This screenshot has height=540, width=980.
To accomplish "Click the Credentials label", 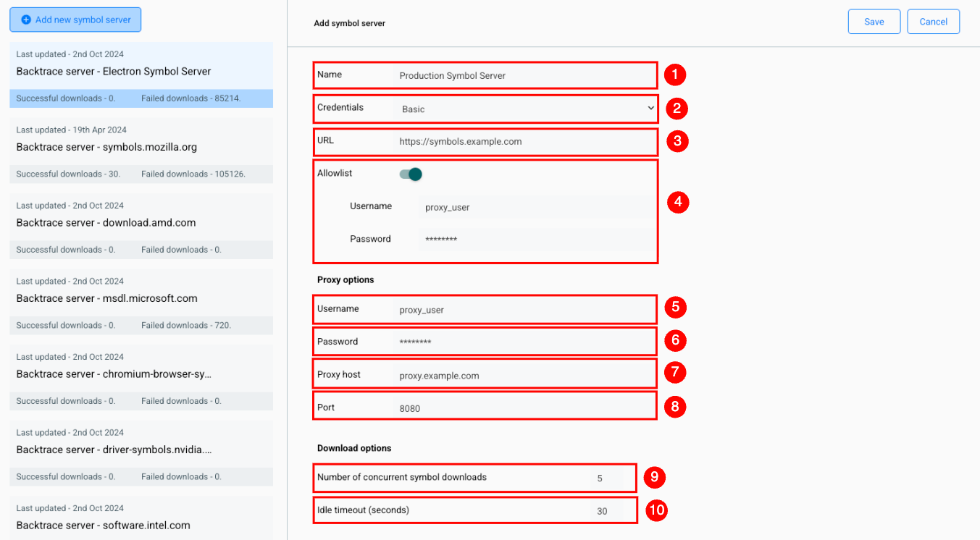I will click(340, 107).
